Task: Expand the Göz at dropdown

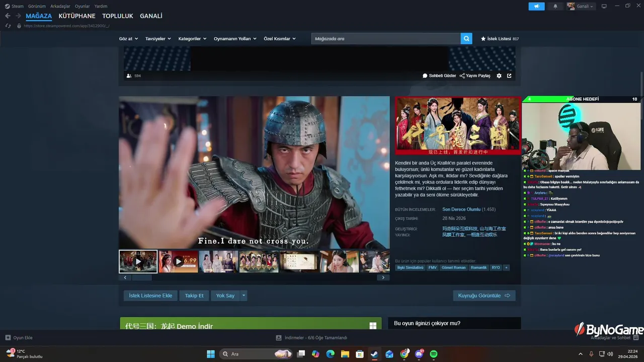Action: 128,39
